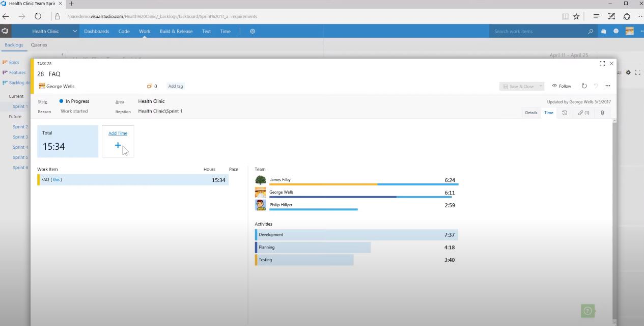The width and height of the screenshot is (644, 326).
Task: Open attachments via the paperclip icon
Action: (602, 113)
